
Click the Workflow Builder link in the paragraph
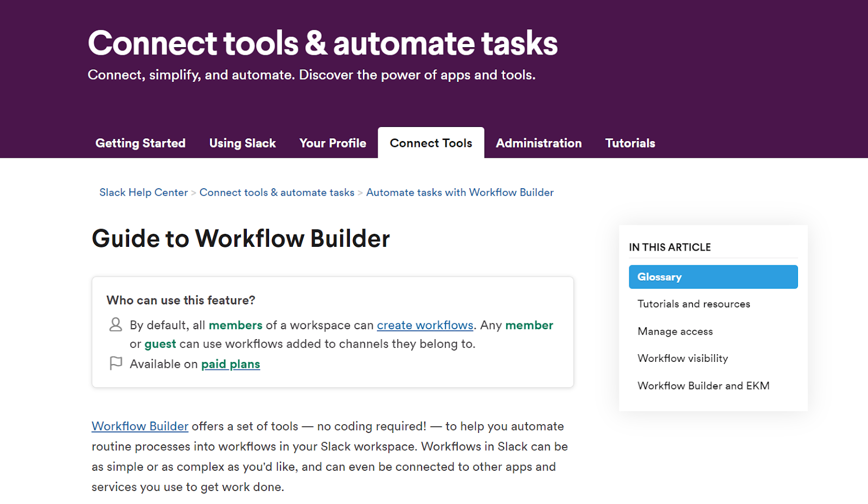(x=139, y=426)
